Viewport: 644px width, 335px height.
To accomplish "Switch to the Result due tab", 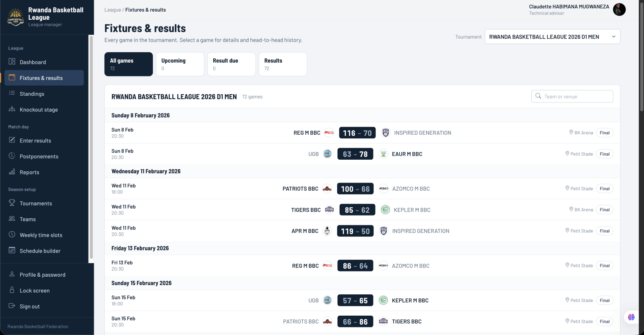I will pyautogui.click(x=231, y=64).
